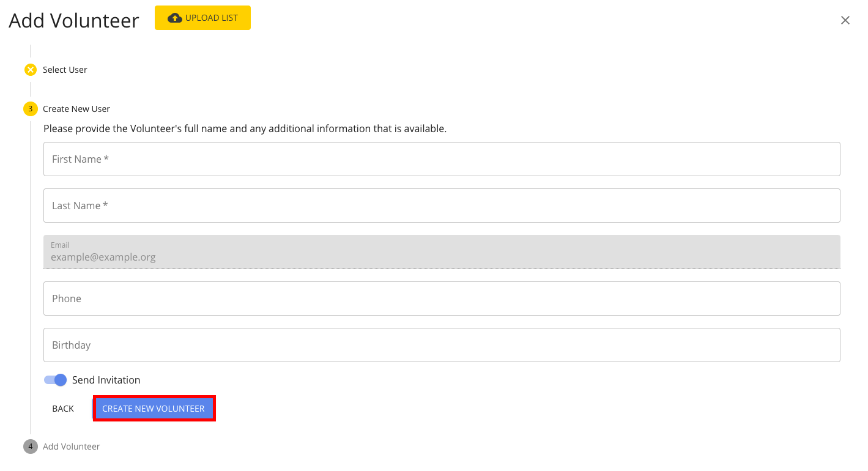This screenshot has width=868, height=471.
Task: Click the cloud upload icon
Action: click(175, 18)
